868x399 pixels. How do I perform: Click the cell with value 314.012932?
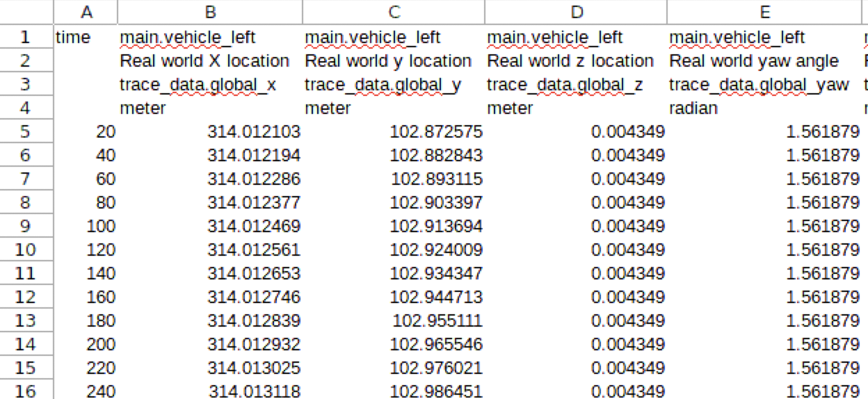(254, 344)
